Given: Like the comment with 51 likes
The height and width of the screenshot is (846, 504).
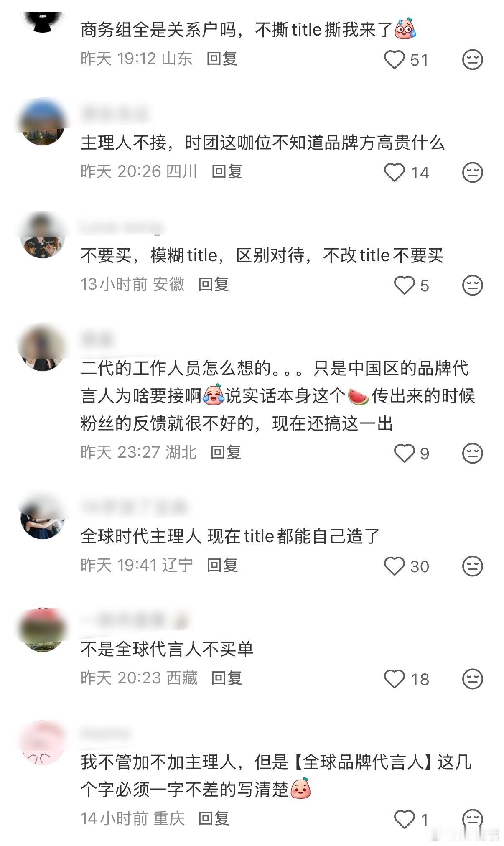Looking at the screenshot, I should point(395,60).
